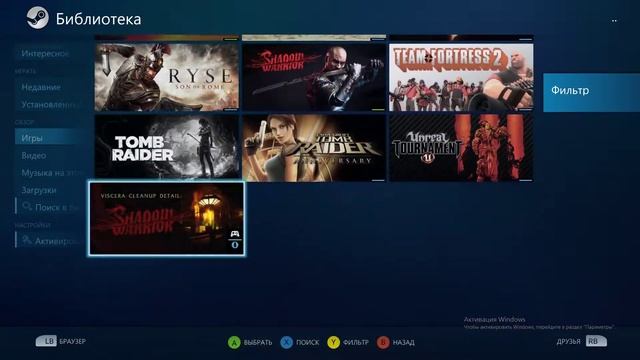This screenshot has width=640, height=360.
Task: Select the Tomb Raider tile with white logo
Action: pos(167,148)
